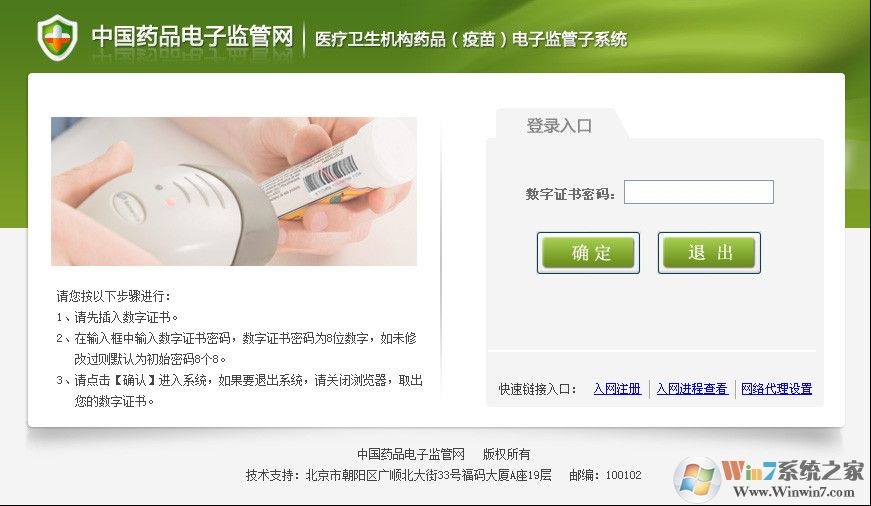This screenshot has width=871, height=506.
Task: Click the Windows orb watermark logo
Action: [697, 479]
